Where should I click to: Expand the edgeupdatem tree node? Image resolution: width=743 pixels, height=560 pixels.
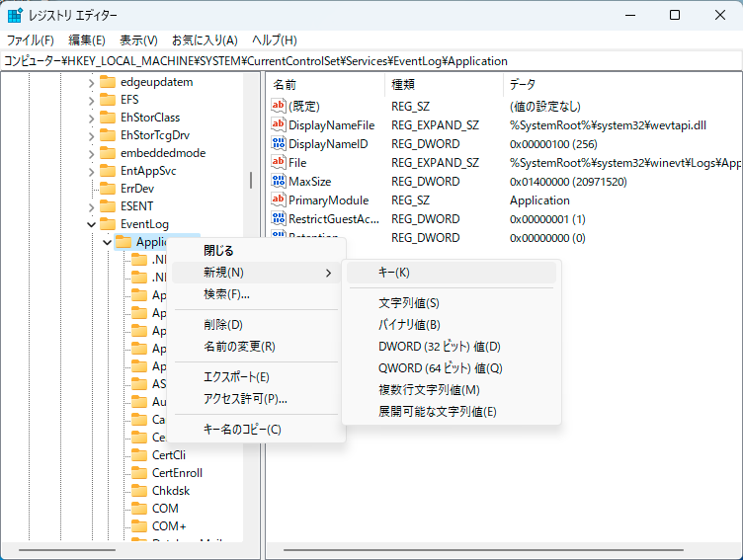click(91, 82)
